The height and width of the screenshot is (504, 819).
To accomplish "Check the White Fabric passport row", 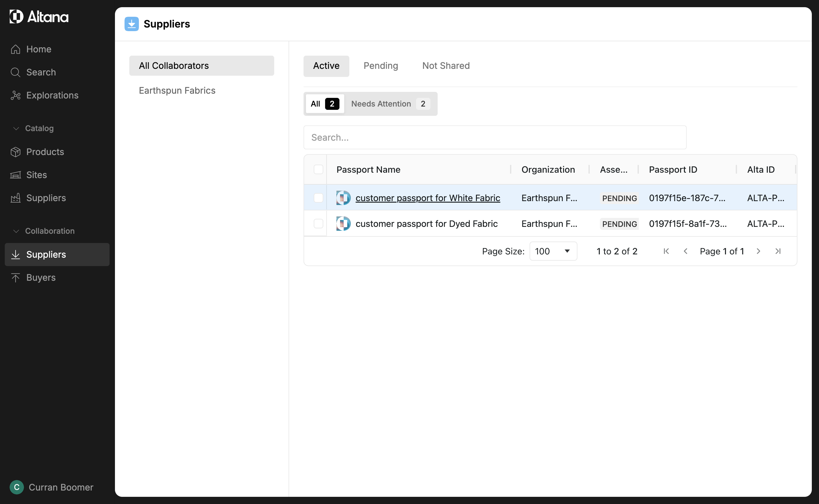I will point(318,198).
